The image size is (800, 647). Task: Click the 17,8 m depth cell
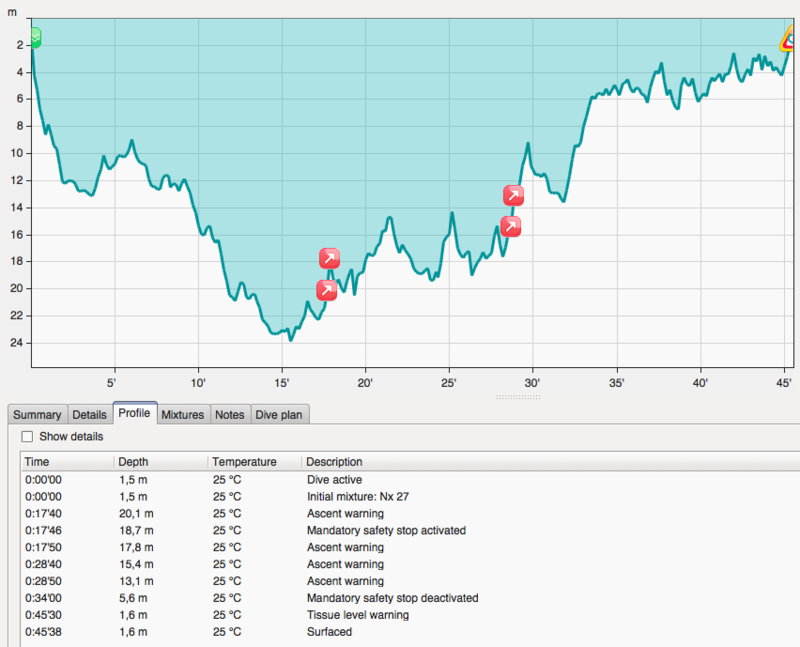(x=136, y=547)
